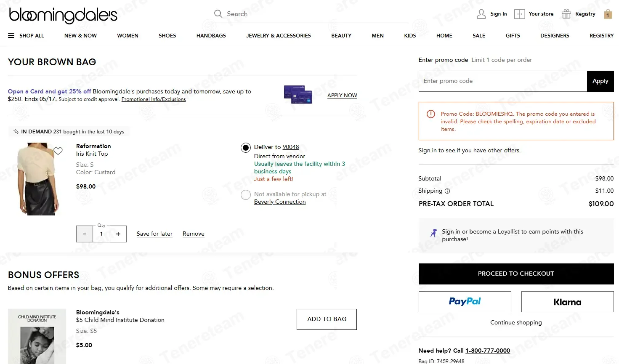Click the quantity value field
The height and width of the screenshot is (364, 619).
101,234
